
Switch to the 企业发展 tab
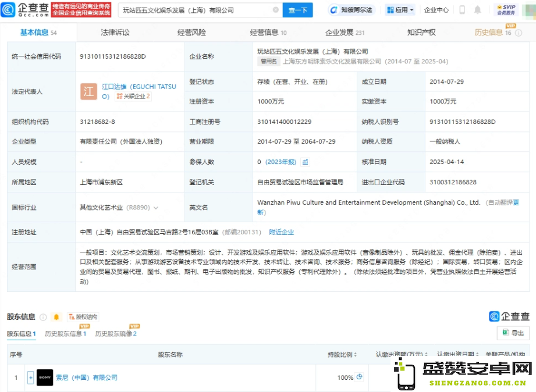(345, 33)
